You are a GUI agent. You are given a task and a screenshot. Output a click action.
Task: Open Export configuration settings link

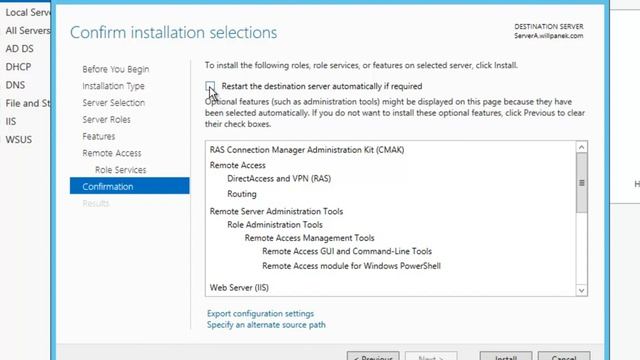pos(260,313)
